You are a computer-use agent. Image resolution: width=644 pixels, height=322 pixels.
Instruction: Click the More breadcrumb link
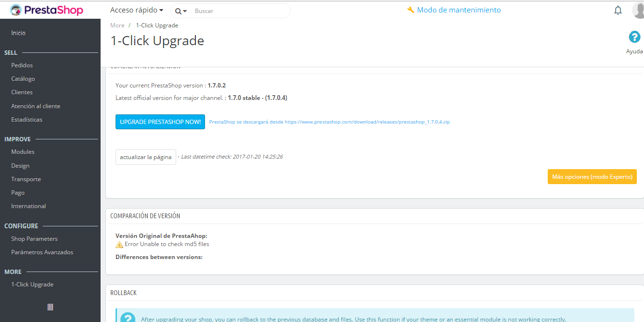click(117, 25)
